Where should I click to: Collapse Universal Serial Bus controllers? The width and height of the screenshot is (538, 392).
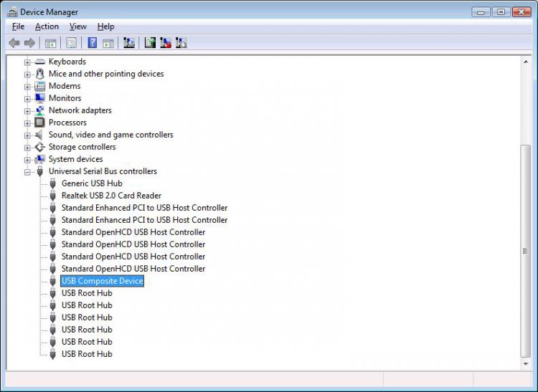tap(27, 172)
